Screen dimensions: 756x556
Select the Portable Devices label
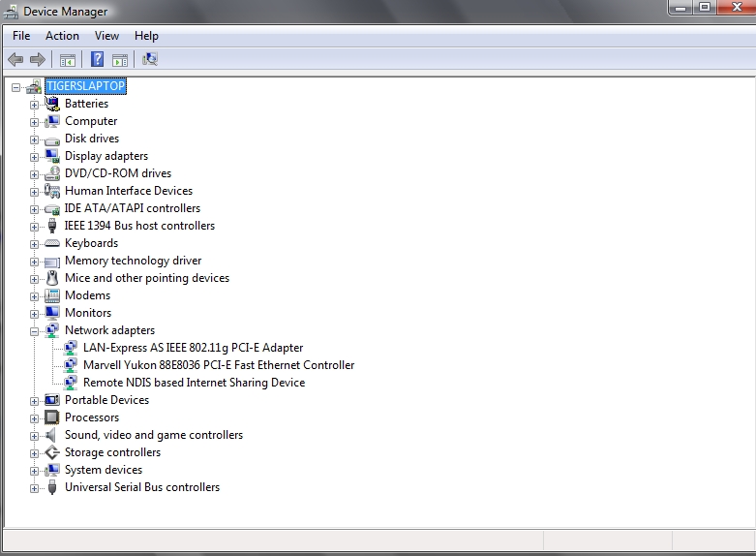point(107,400)
